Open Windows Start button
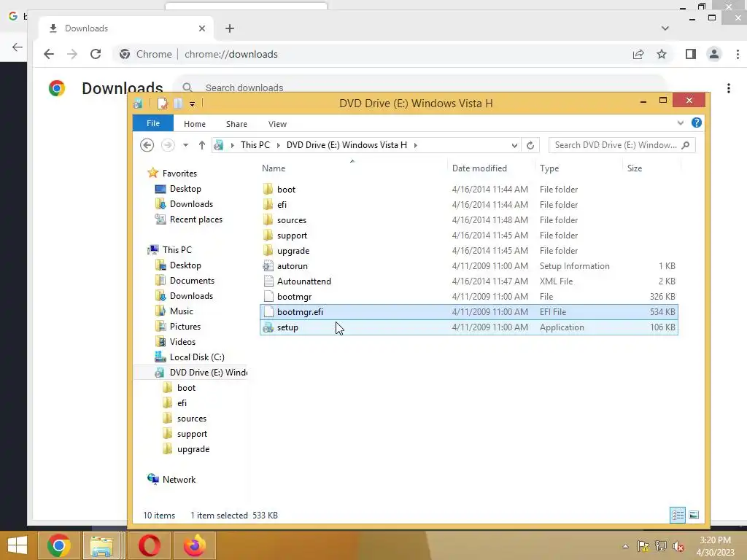This screenshot has height=560, width=747. click(18, 545)
